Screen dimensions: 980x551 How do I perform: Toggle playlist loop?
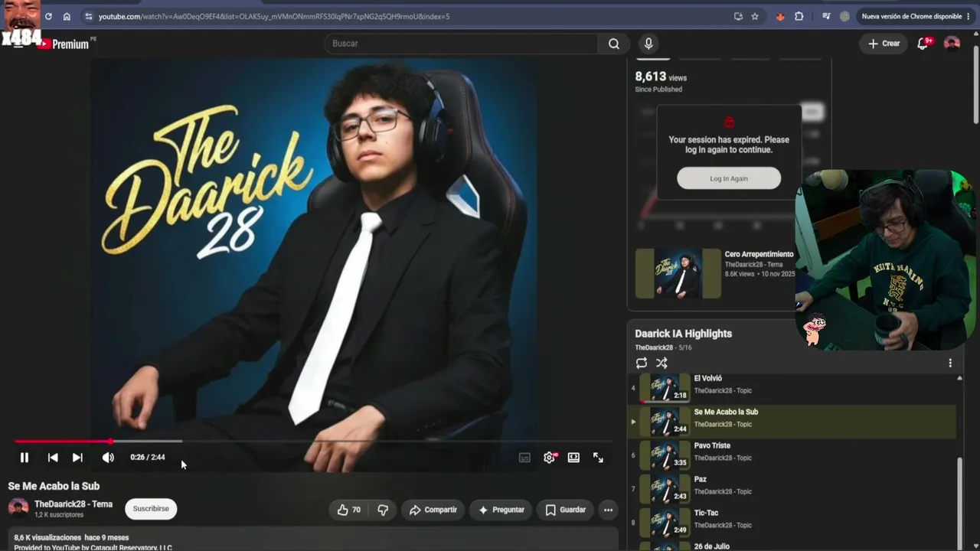(x=642, y=364)
